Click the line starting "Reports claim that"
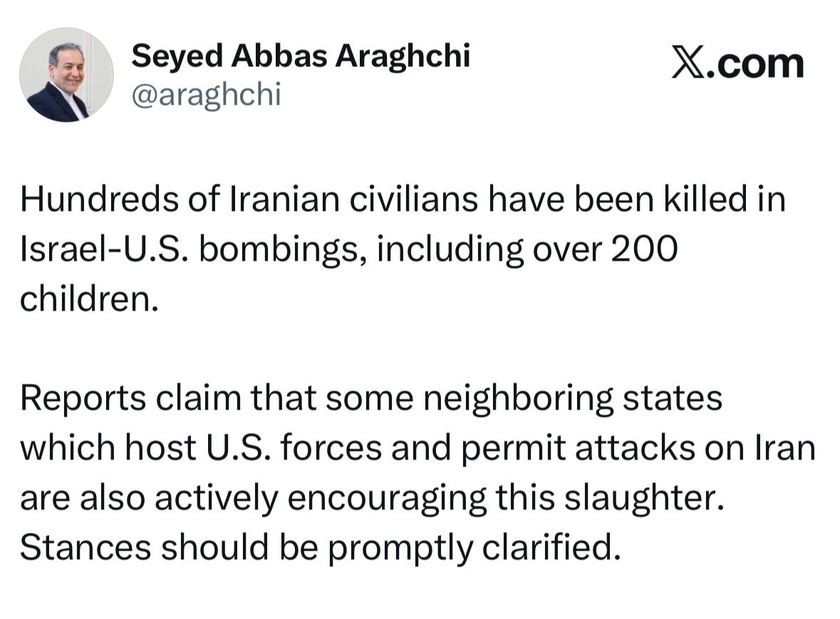Viewport: 840px width, 619px height. (370, 399)
